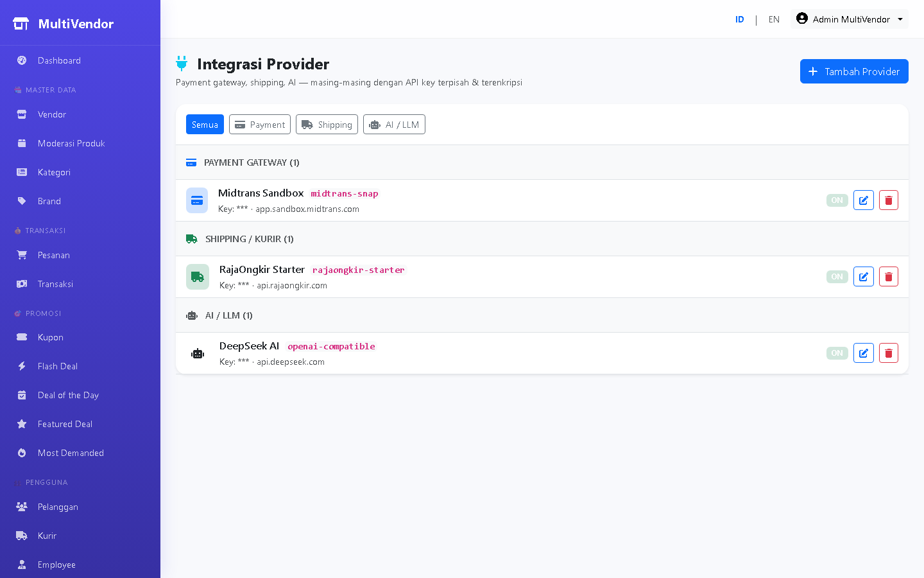The image size is (924, 578).
Task: Open Deal of the Day sidebar item
Action: point(80,395)
